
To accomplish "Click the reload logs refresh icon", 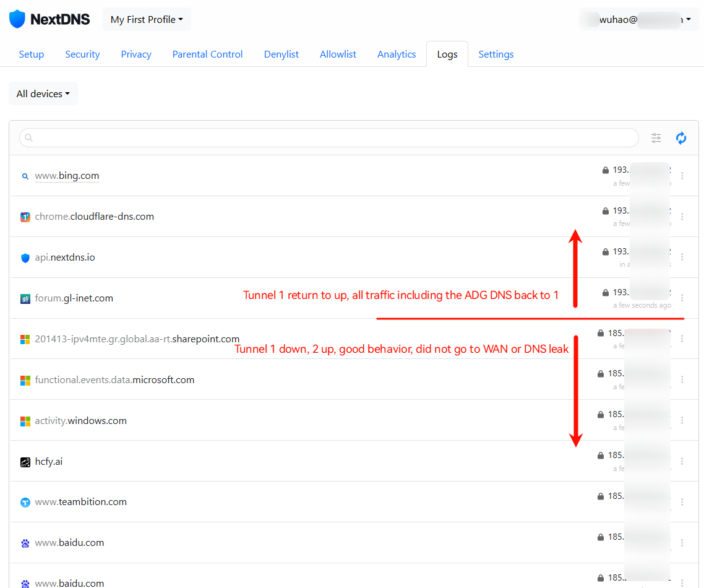I will point(681,138).
